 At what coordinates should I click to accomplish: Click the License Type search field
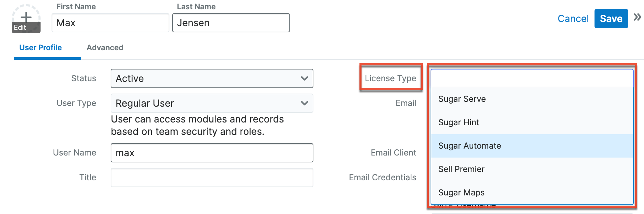coord(532,78)
